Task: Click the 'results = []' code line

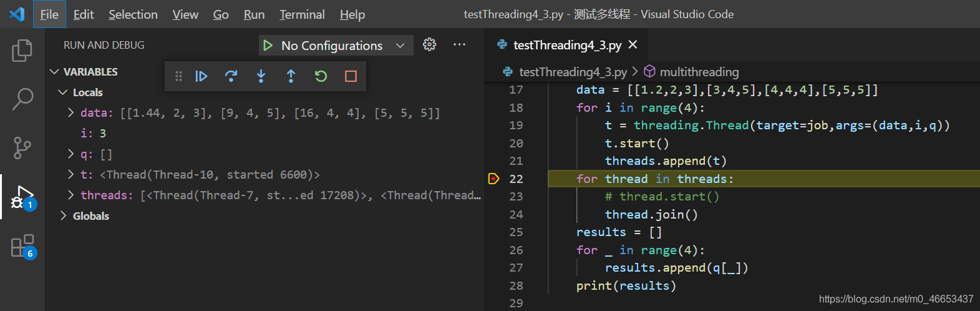Action: [619, 232]
